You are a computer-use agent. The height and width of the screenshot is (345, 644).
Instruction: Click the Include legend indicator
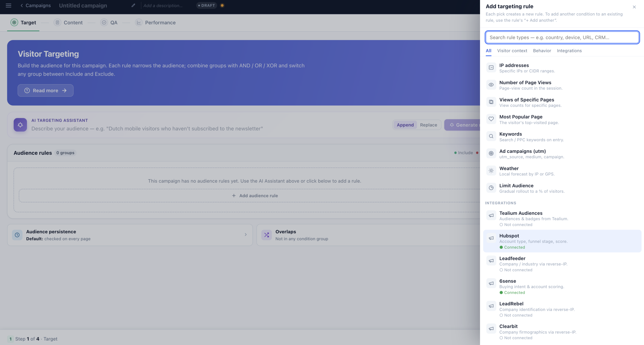463,153
